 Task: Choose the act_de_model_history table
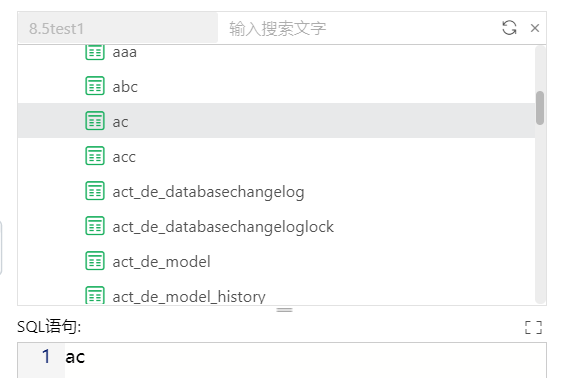pos(277,294)
